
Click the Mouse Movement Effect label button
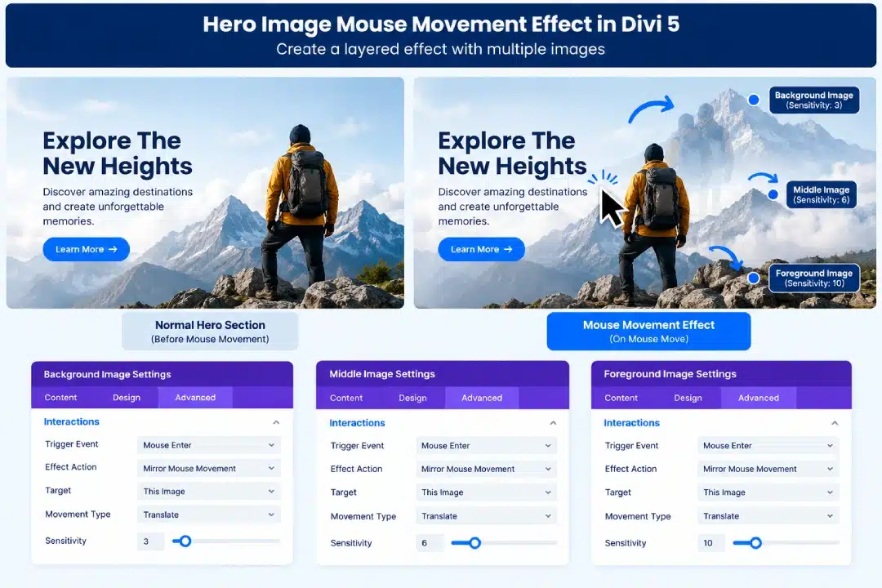(x=648, y=332)
